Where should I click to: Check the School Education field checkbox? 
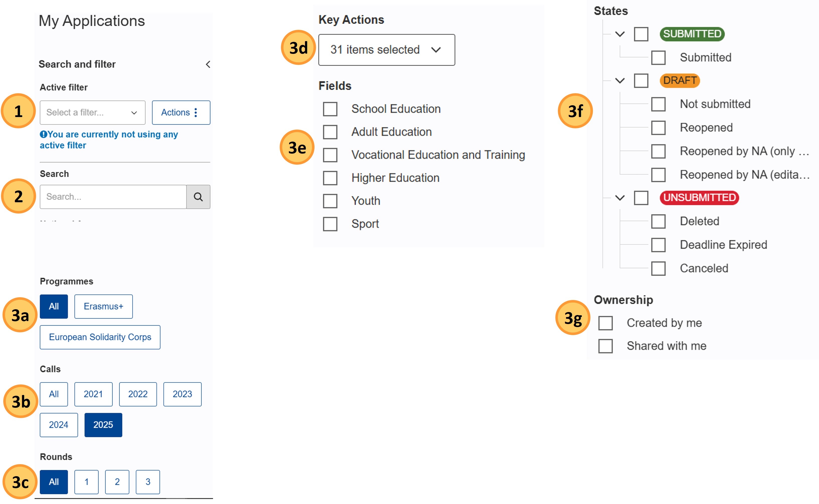point(330,109)
